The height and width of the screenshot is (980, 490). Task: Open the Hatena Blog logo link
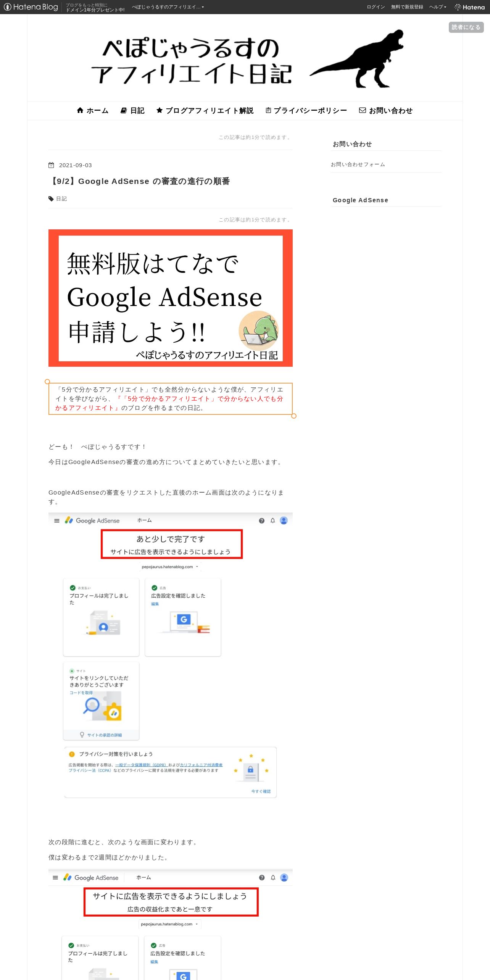31,7
